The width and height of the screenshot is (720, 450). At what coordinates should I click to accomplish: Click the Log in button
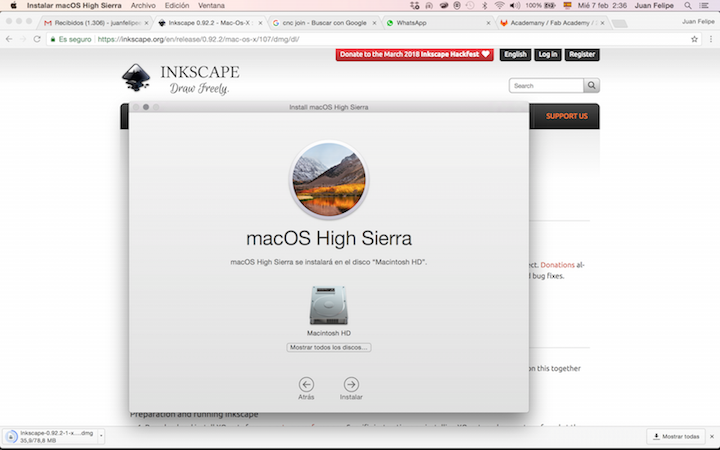pyautogui.click(x=547, y=54)
